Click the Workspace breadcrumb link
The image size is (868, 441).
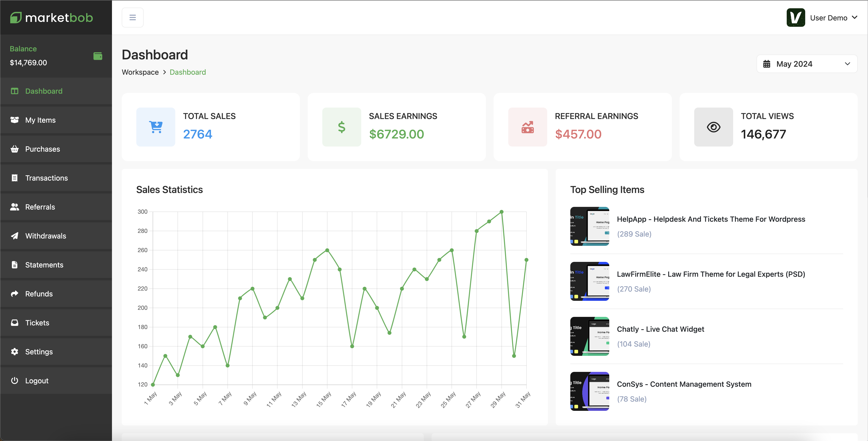[140, 72]
